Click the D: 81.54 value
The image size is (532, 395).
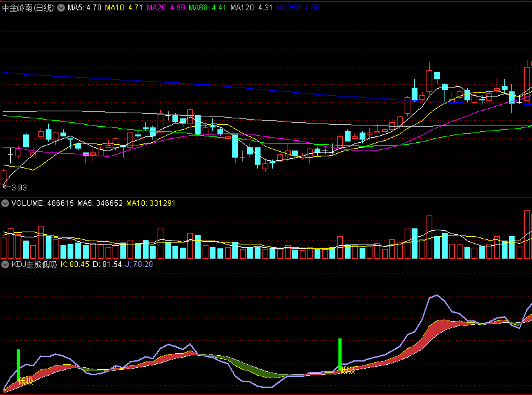(107, 264)
